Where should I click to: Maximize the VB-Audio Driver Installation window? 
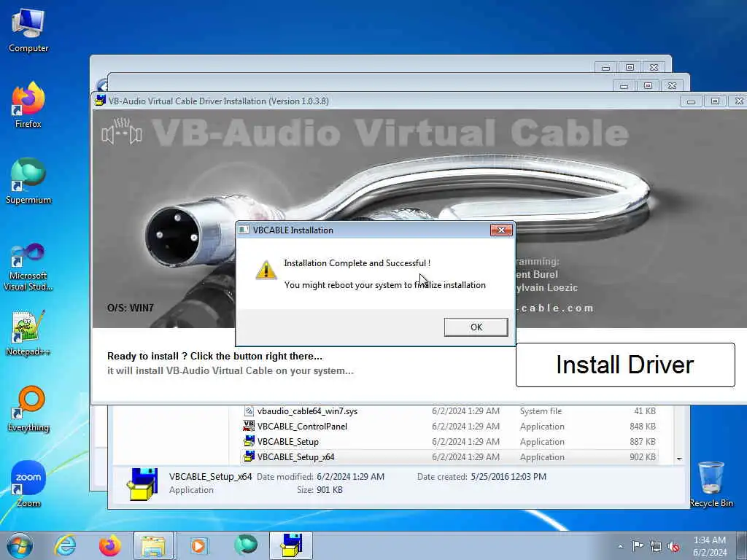pos(715,101)
